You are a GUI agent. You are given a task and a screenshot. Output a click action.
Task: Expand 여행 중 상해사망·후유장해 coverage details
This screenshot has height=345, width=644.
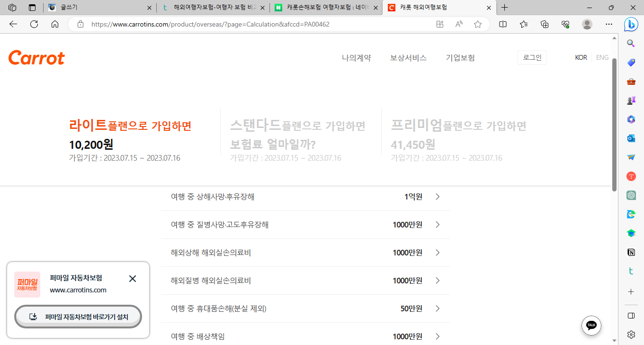click(x=437, y=196)
